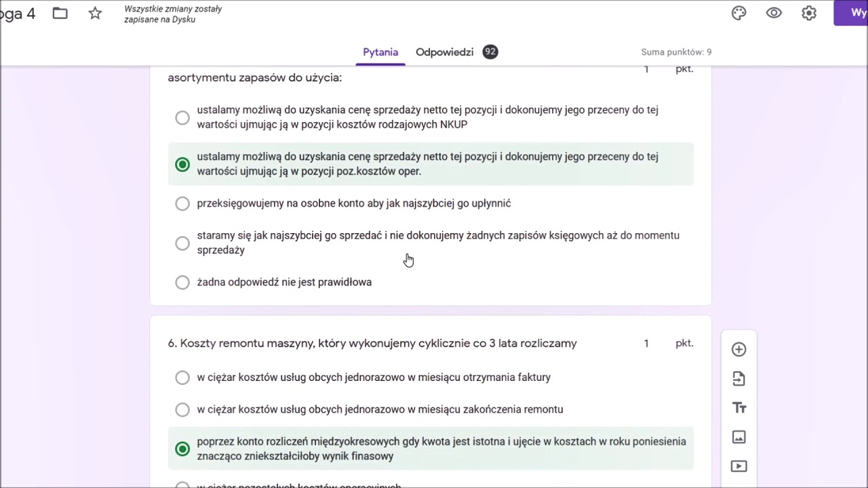Screen dimensions: 868x488
Task: Click 'Wszystkie zmiany zostały zapisane na Dysku' status
Action: pos(173,14)
